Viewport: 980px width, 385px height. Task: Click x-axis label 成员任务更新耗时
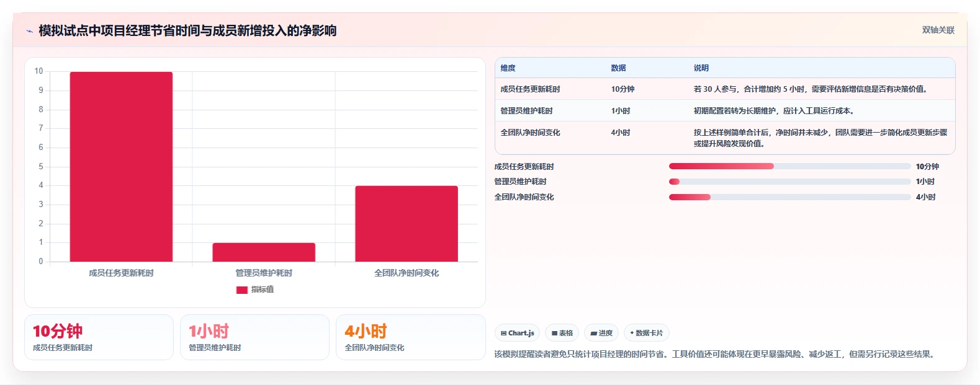pyautogui.click(x=121, y=273)
